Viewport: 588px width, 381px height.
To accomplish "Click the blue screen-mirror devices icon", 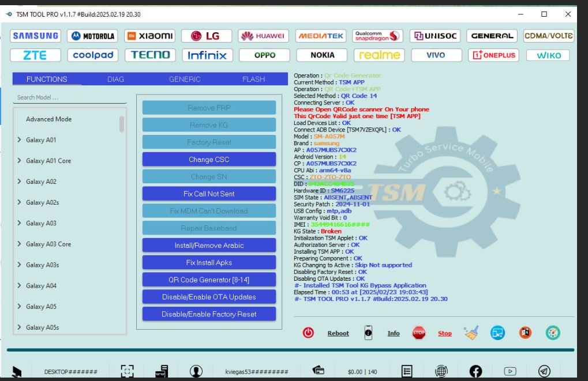I will tap(499, 333).
